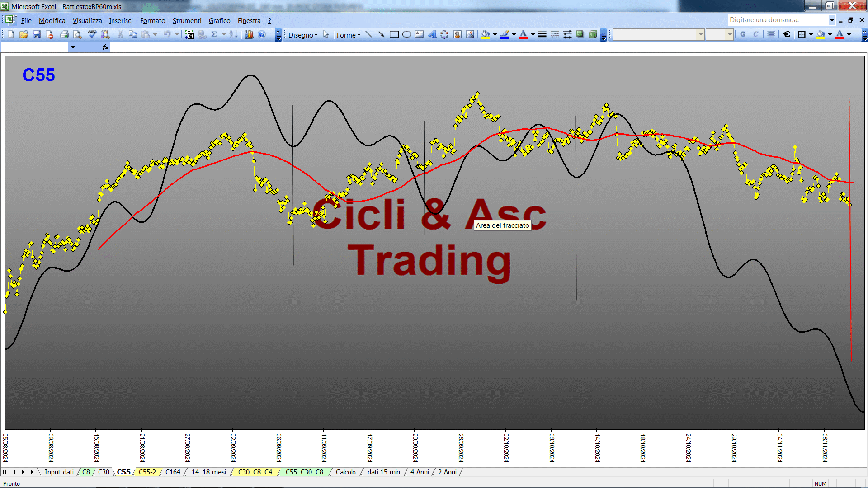Open the Grafico menu
Image resolution: width=868 pixels, height=488 pixels.
tap(219, 21)
